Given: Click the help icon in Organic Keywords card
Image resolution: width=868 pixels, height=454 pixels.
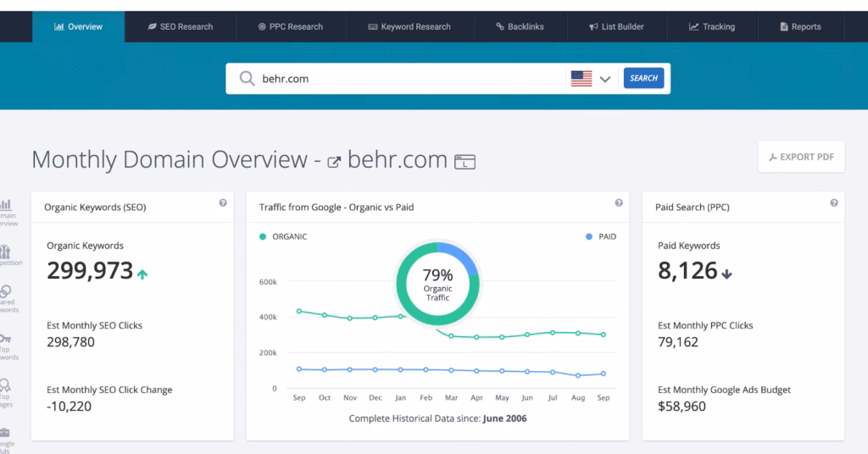Looking at the screenshot, I should (x=223, y=203).
